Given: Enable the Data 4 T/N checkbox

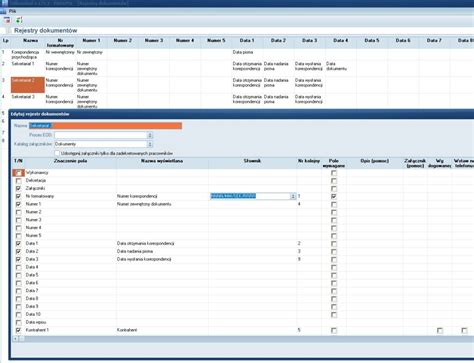Looking at the screenshot, I should click(x=18, y=267).
